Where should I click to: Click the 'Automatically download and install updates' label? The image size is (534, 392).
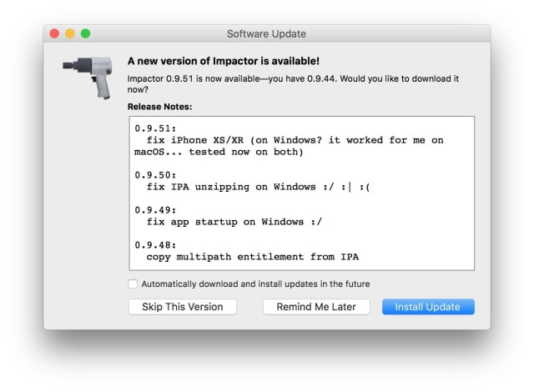(255, 284)
